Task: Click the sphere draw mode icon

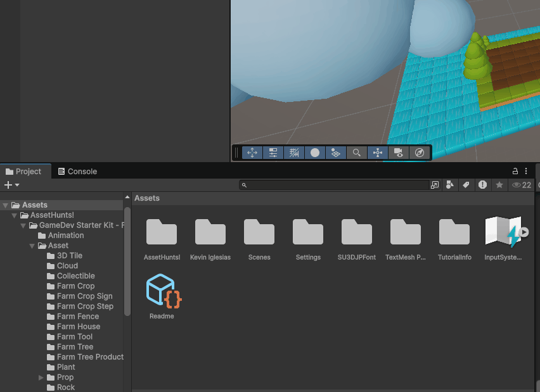Action: point(315,153)
